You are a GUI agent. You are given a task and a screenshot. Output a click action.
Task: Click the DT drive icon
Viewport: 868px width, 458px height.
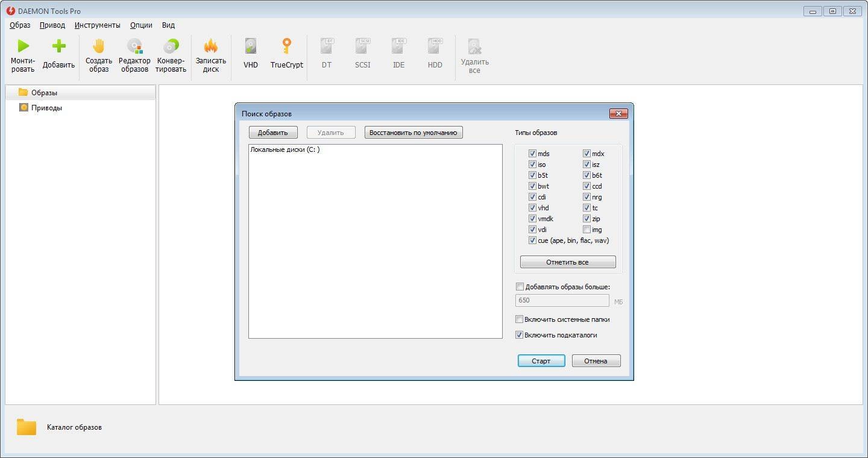(x=327, y=46)
